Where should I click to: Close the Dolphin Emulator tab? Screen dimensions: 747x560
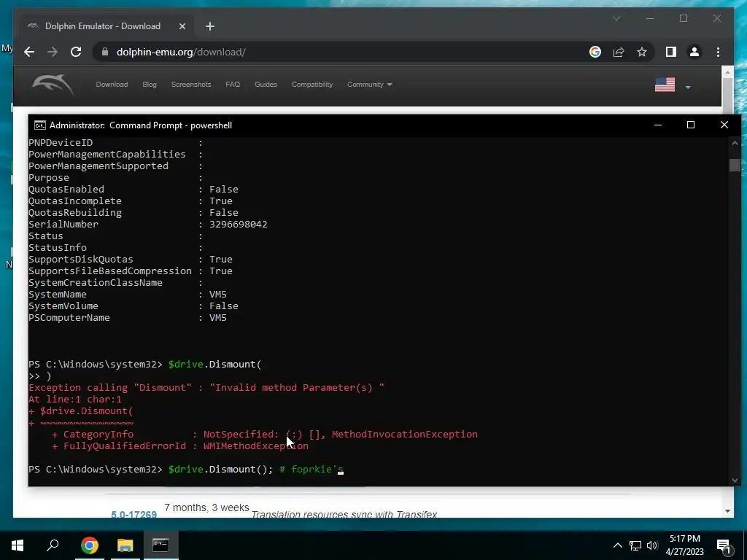coord(182,26)
